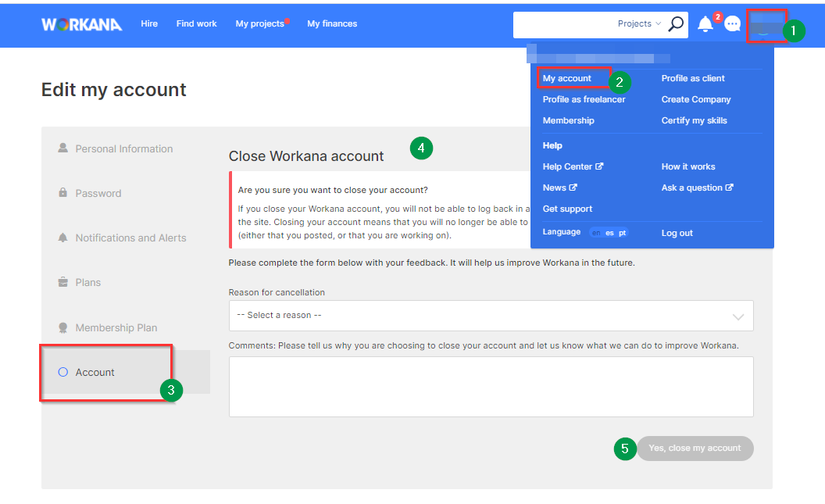Click the chevron on Select a reason
This screenshot has height=504, width=825.
click(x=738, y=316)
